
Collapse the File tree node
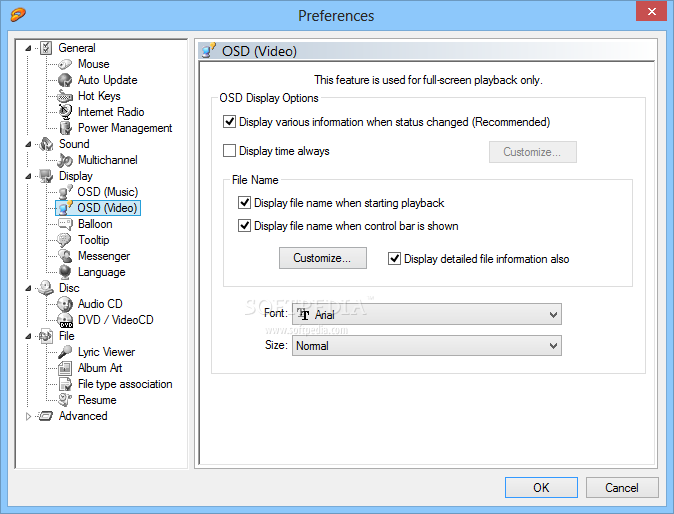tap(28, 336)
